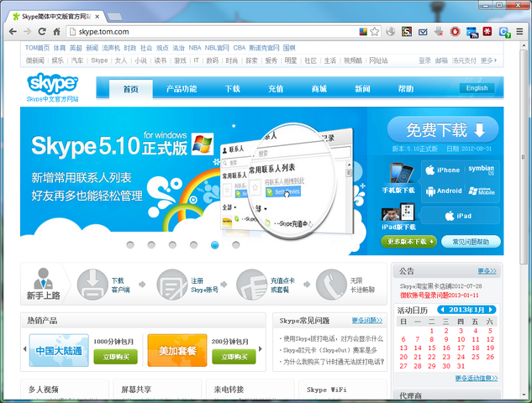Image resolution: width=532 pixels, height=403 pixels.
Task: Expand the 更多 top-bar dropdown
Action: click(488, 60)
